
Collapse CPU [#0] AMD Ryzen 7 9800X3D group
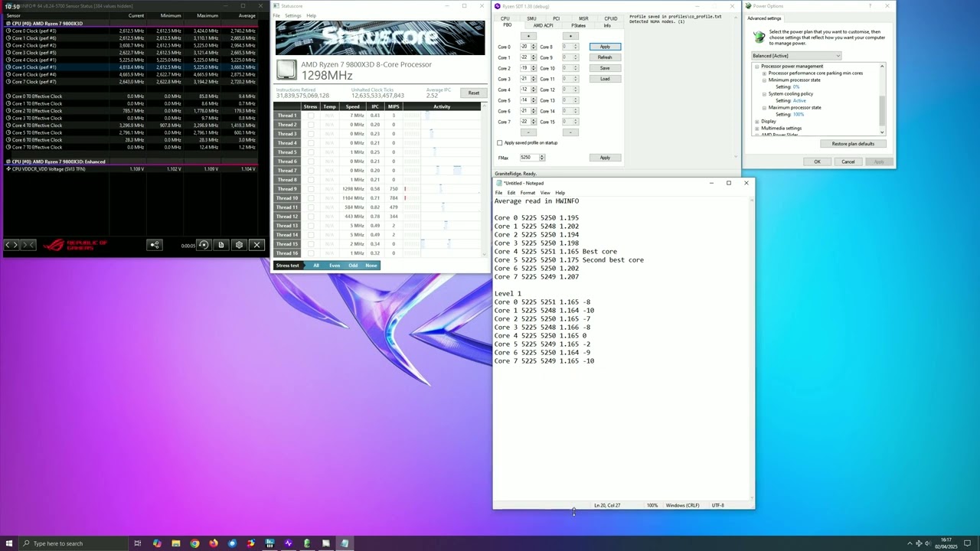(8, 24)
